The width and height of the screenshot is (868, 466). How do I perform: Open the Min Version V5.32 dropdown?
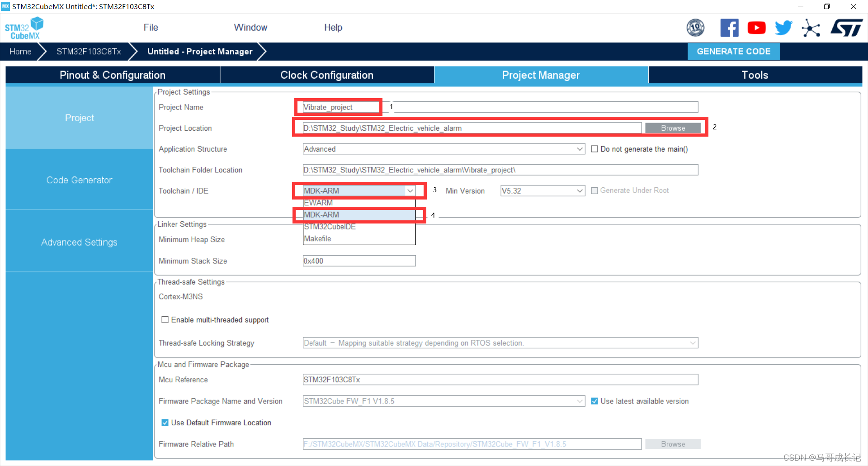click(x=542, y=190)
